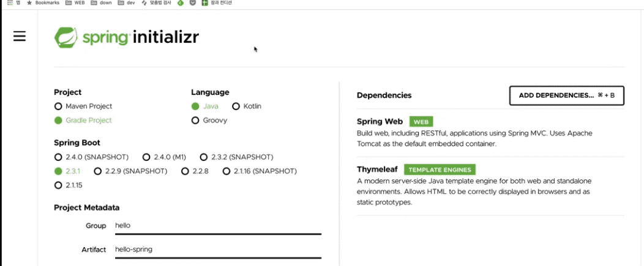The width and height of the screenshot is (644, 266).
Task: Pick Spring Boot version 2.2.8
Action: [195, 171]
